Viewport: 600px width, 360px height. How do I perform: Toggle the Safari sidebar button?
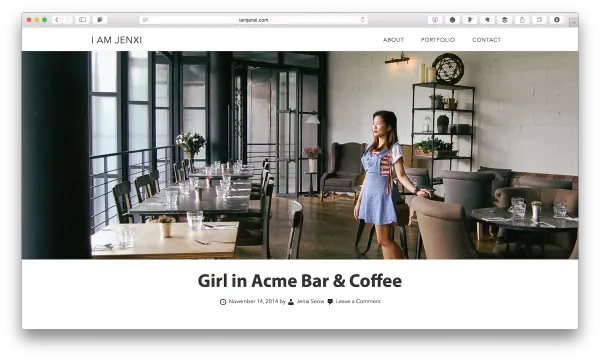click(x=83, y=20)
